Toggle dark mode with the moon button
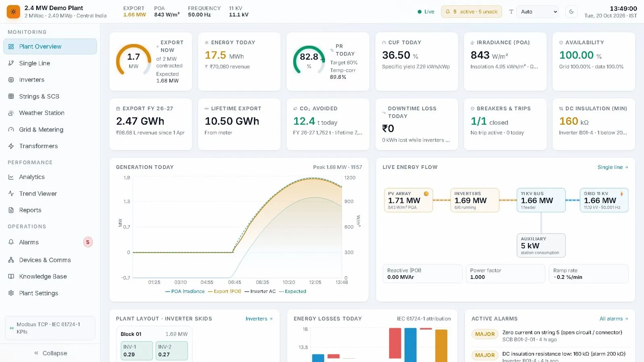The height and width of the screenshot is (362, 644). [x=572, y=12]
